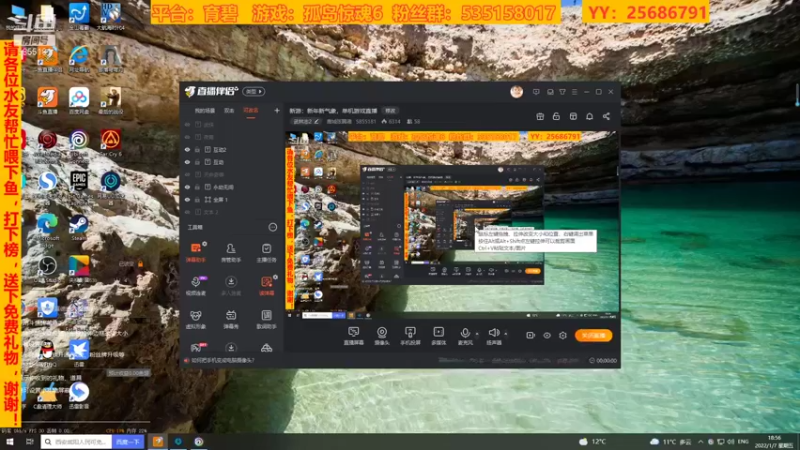Expand the speaker options arrow
Viewport: 800px width, 450px height.
tap(506, 334)
